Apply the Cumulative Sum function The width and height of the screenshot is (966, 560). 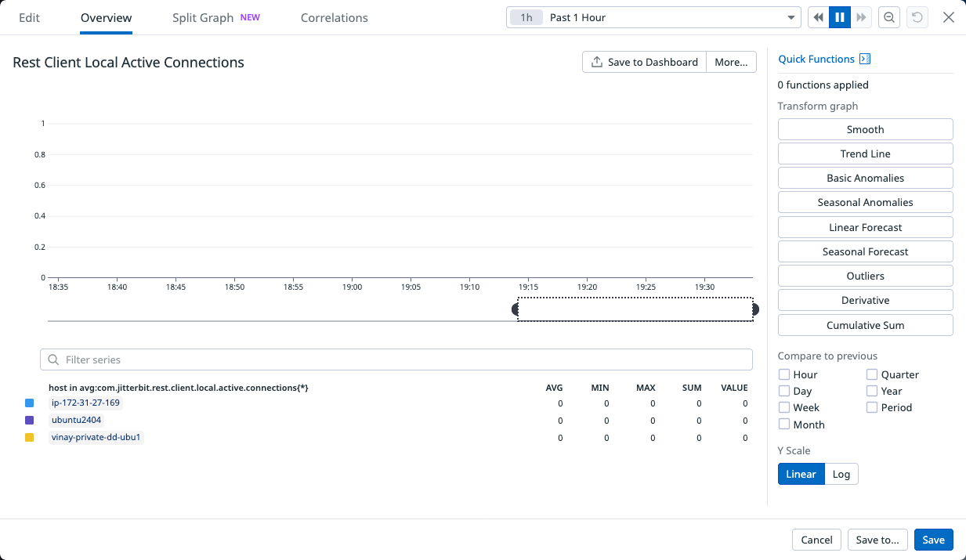[865, 324]
